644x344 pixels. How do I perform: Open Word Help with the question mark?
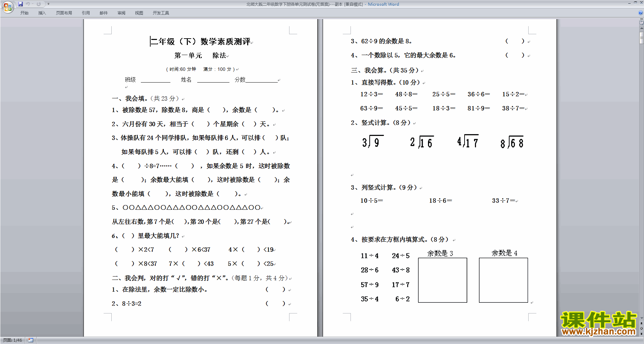click(641, 13)
